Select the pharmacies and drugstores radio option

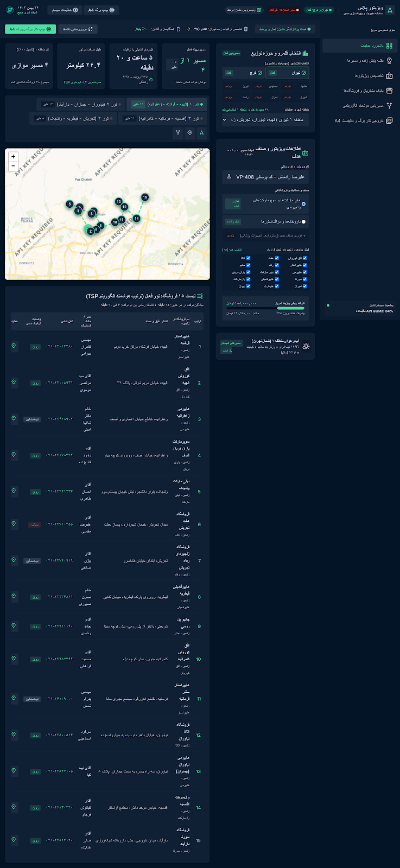(x=303, y=221)
